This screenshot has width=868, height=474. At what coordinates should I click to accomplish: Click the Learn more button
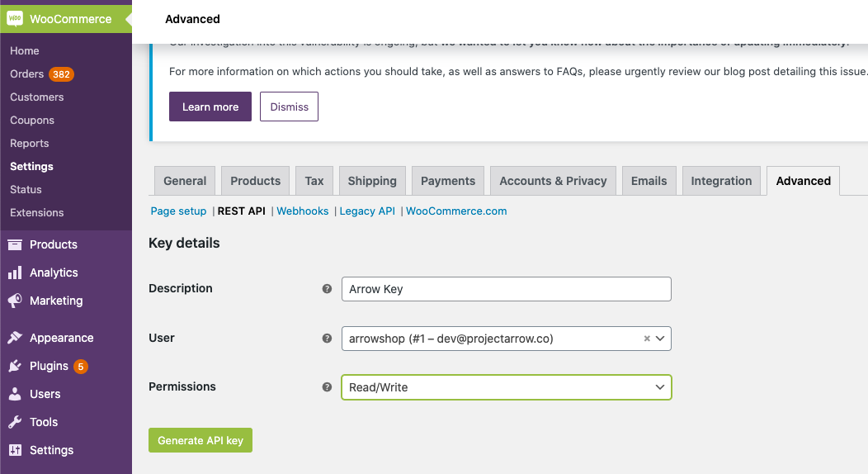coord(210,107)
